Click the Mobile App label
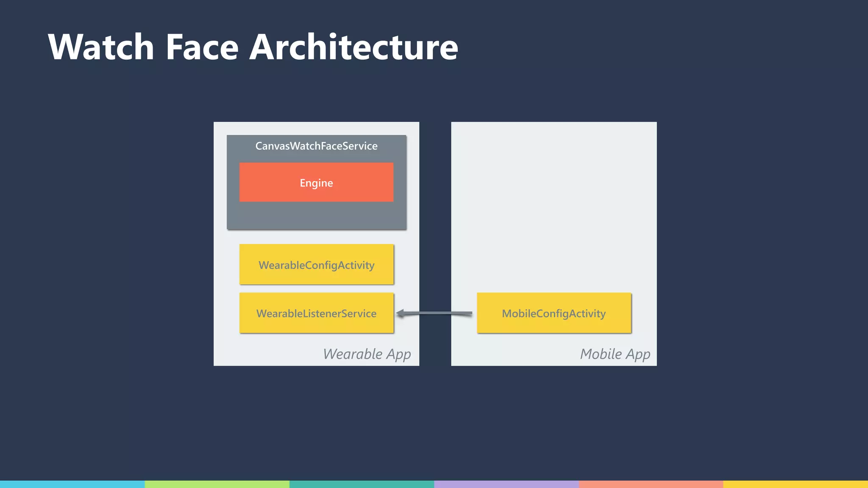The width and height of the screenshot is (868, 488). click(615, 354)
